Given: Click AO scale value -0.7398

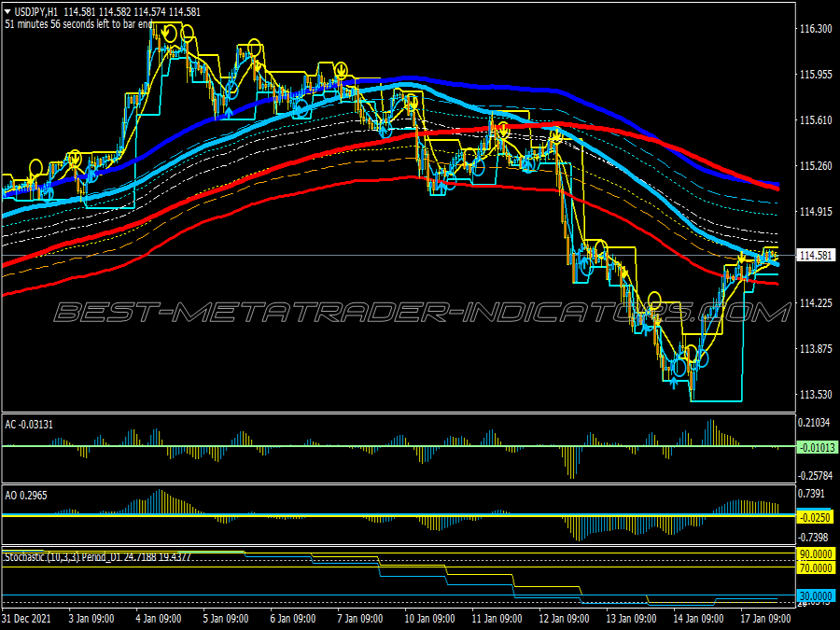Looking at the screenshot, I should click(x=813, y=537).
